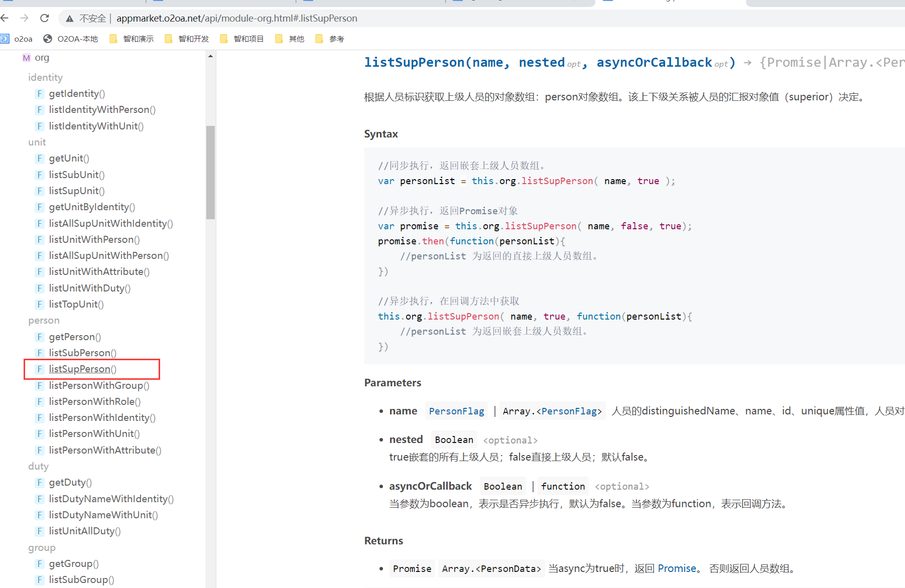Screen dimensions: 905x588
Task: Open the 智和开发 bookmark folder
Action: tap(187, 39)
